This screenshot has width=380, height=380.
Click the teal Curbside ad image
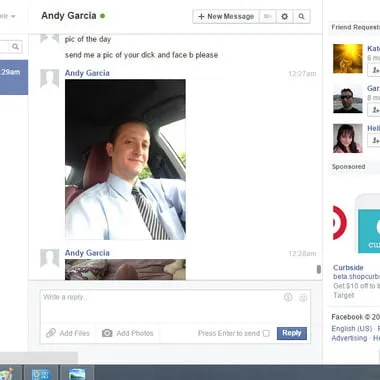(369, 231)
